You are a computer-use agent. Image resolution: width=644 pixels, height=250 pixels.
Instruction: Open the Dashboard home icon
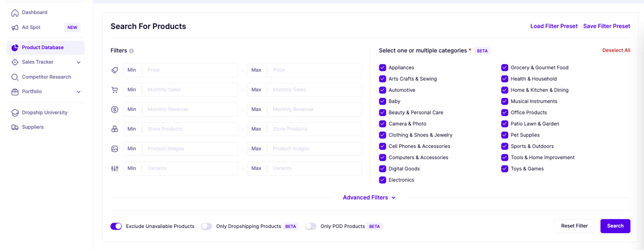[x=15, y=12]
